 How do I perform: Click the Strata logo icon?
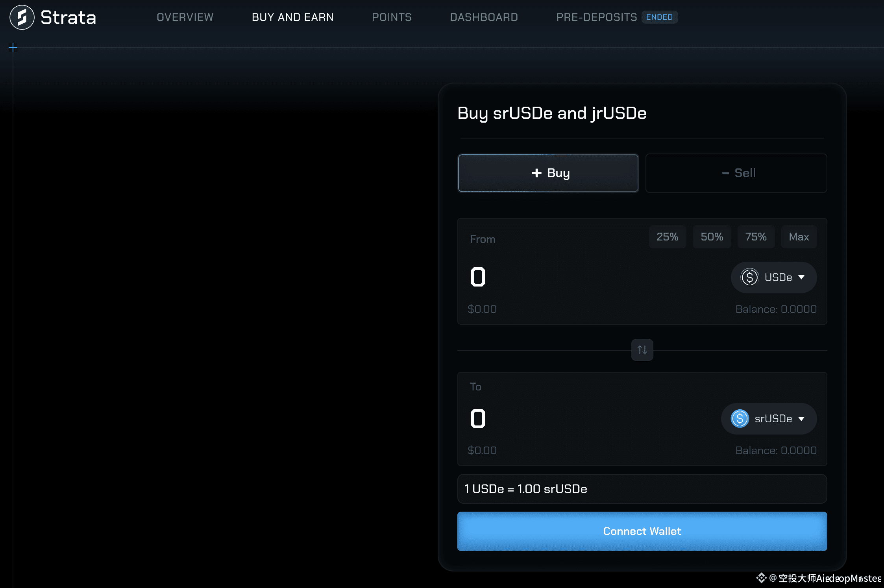(x=22, y=17)
